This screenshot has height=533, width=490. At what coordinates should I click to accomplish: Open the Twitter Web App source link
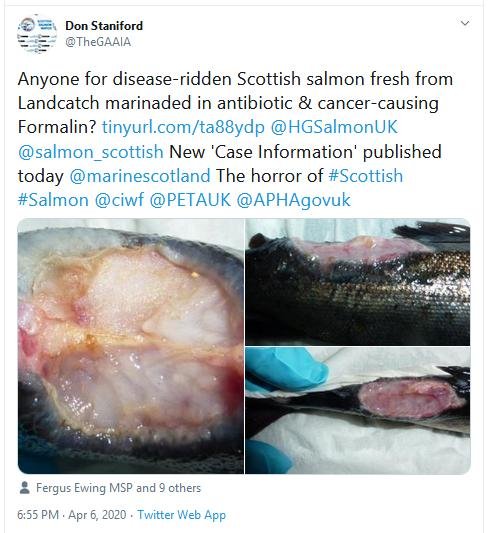pos(181,515)
